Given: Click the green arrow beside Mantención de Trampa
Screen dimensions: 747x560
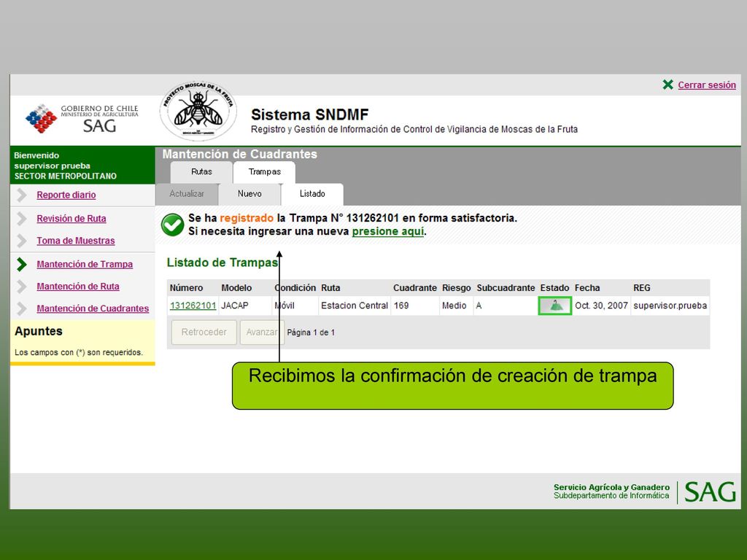Looking at the screenshot, I should 21,264.
